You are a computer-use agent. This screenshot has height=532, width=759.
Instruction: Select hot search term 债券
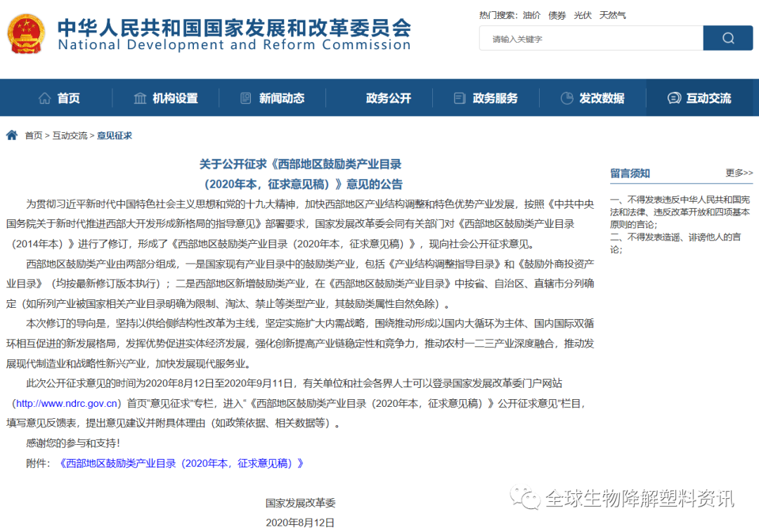coord(557,15)
